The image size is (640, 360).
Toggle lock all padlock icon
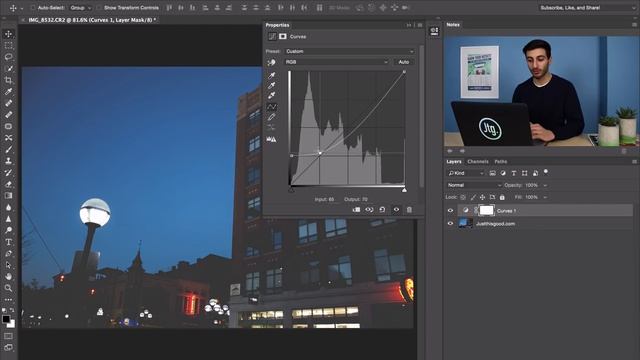click(x=502, y=198)
